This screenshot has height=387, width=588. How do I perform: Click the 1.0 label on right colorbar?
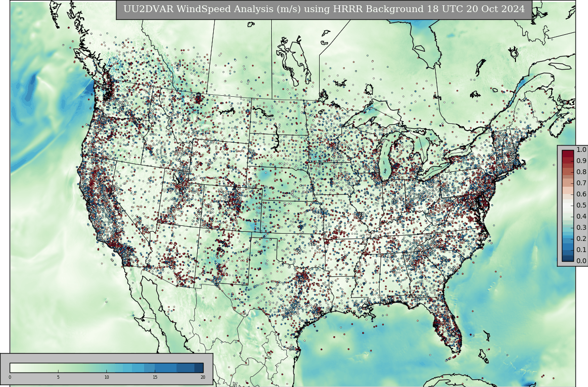581,150
